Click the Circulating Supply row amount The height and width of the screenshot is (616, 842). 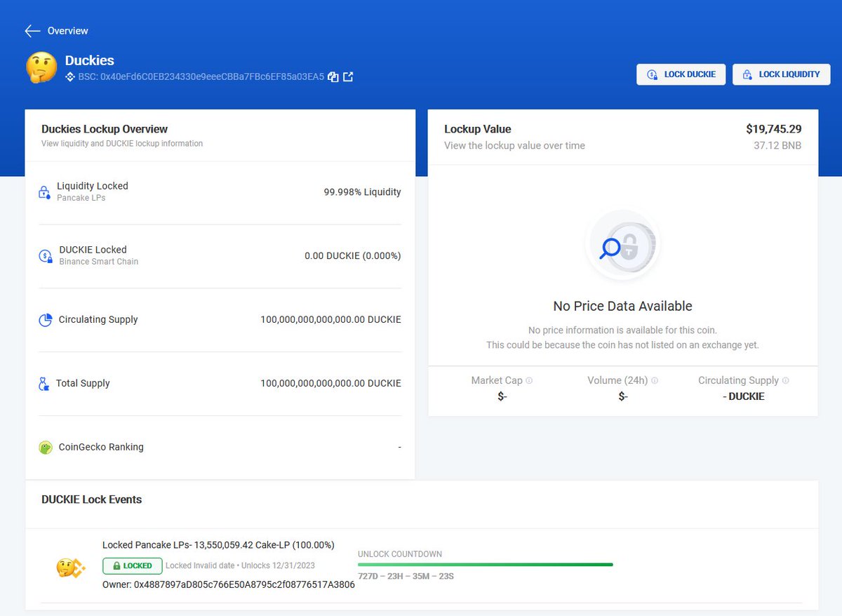coord(330,319)
